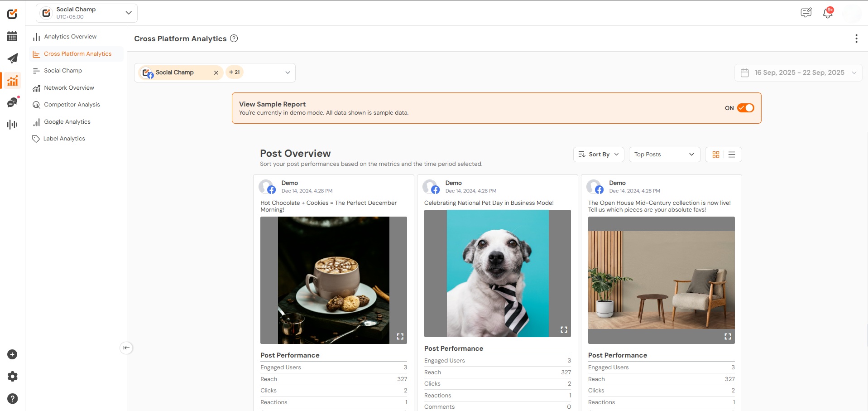The image size is (868, 411).
Task: Remove Social Champ account chip
Action: pyautogui.click(x=216, y=73)
